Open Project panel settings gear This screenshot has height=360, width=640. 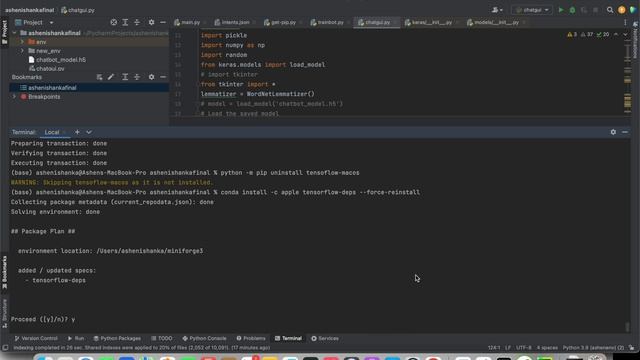tap(151, 22)
